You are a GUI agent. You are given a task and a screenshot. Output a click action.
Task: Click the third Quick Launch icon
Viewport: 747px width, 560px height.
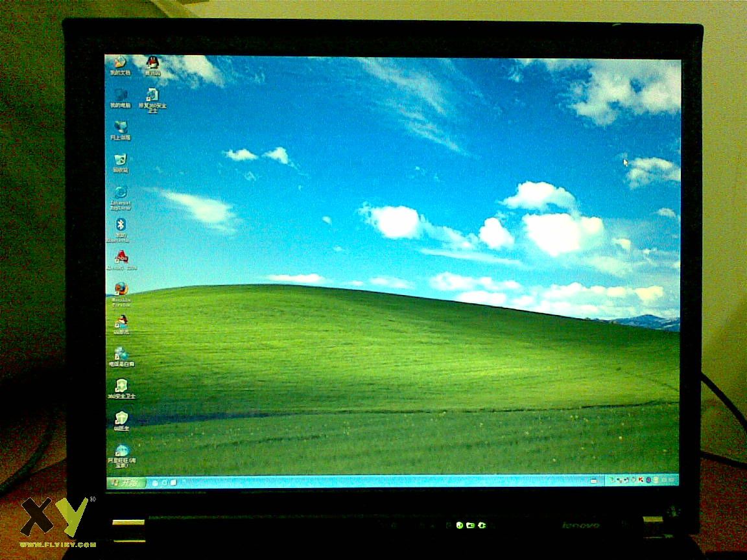coord(173,483)
